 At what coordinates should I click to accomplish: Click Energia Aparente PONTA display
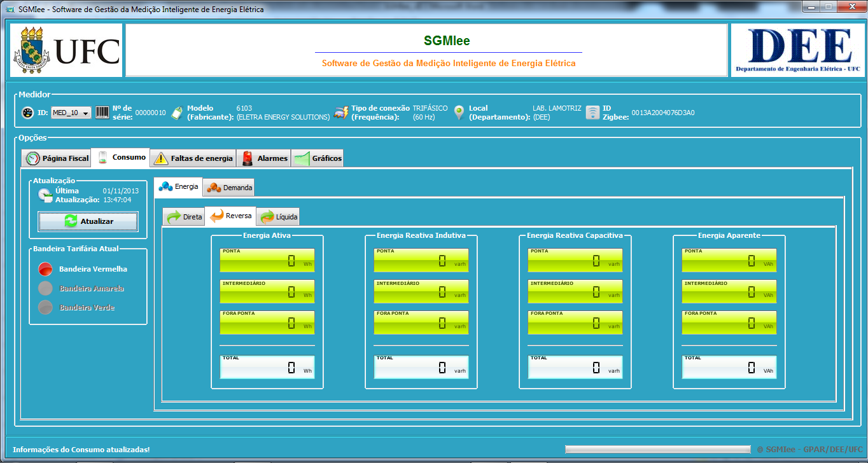point(729,260)
